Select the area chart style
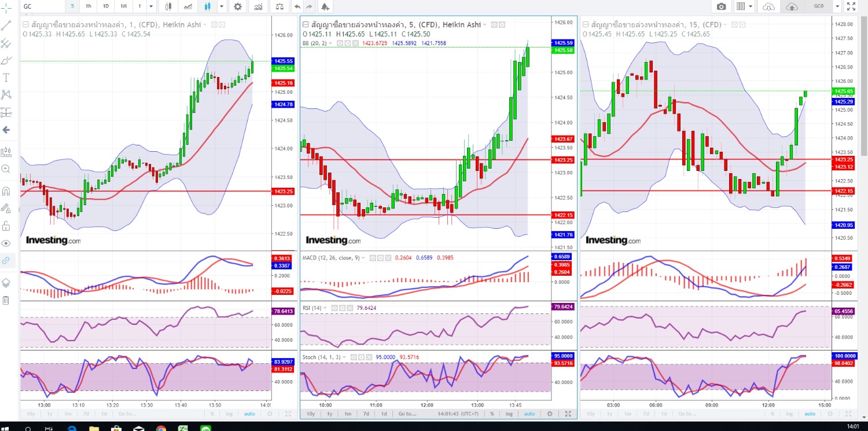The width and height of the screenshot is (868, 431). pyautogui.click(x=188, y=6)
